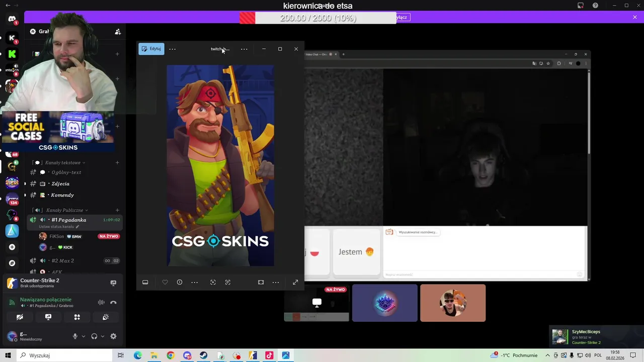
Task: Select purple avatar participant tile
Action: [385, 303]
